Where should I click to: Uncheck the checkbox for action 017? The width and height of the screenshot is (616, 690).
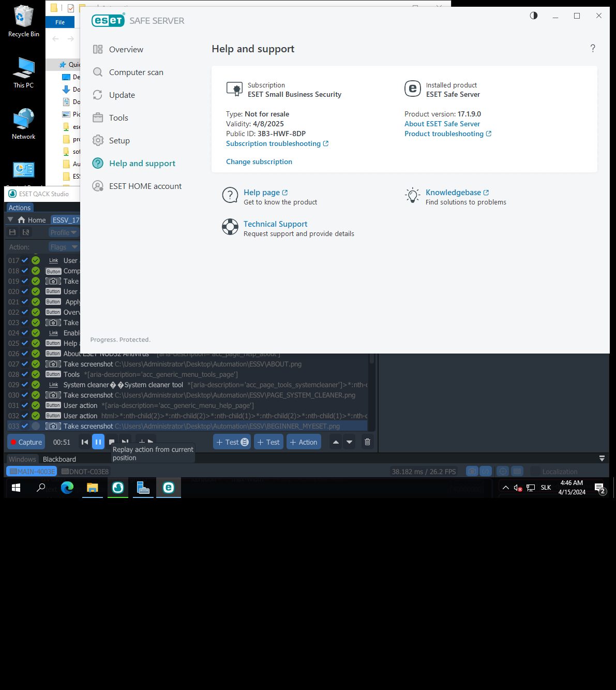click(x=25, y=260)
